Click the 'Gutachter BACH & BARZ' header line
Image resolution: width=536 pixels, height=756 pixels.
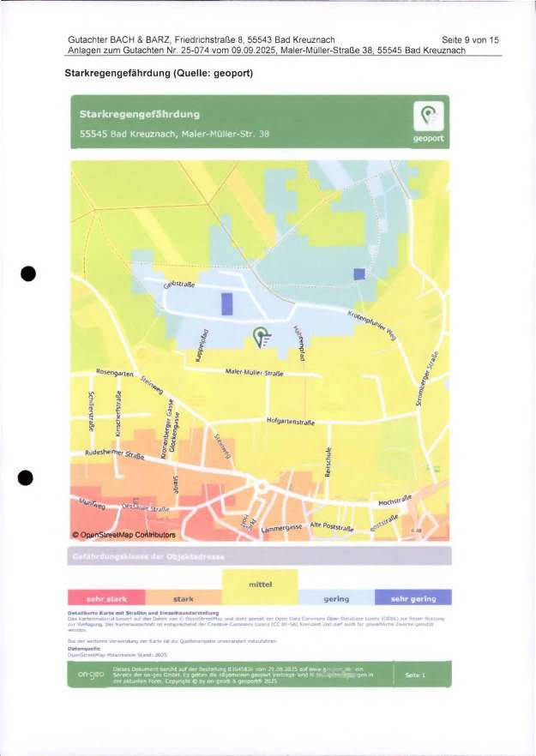pyautogui.click(x=202, y=40)
